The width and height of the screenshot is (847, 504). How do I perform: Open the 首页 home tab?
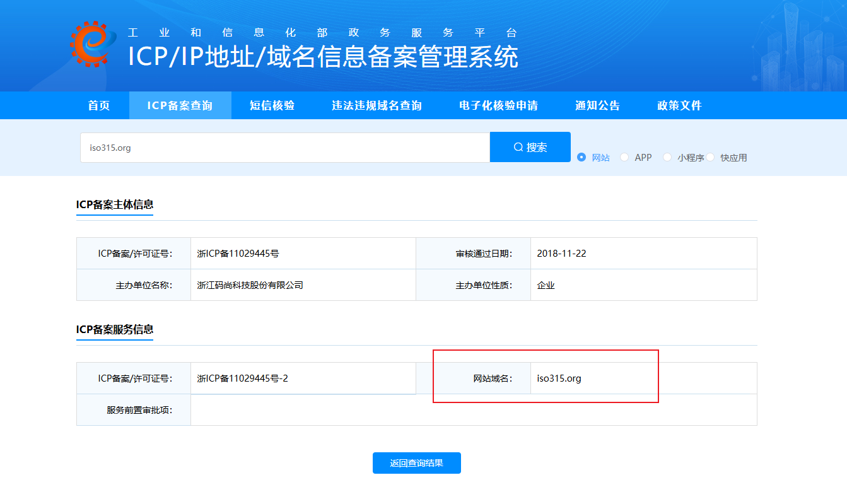coord(99,105)
